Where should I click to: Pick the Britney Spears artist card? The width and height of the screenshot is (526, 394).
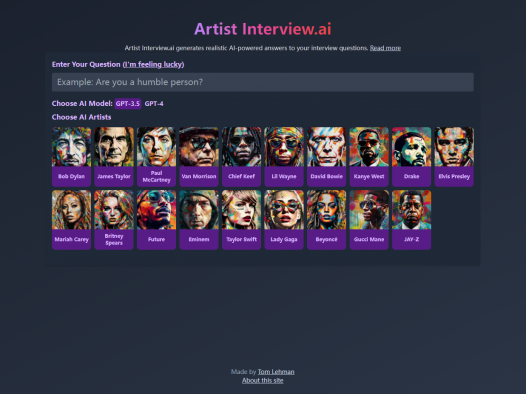(x=114, y=220)
